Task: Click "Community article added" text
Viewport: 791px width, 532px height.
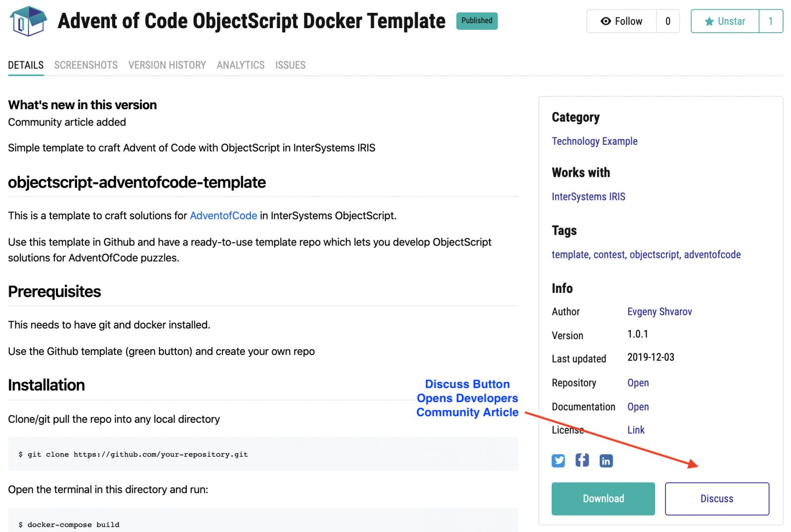Action: (67, 122)
